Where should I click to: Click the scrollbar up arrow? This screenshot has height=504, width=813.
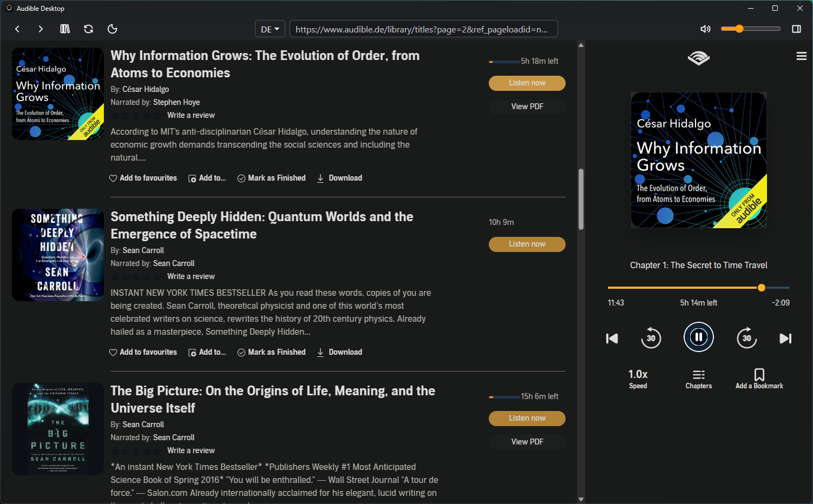coord(581,45)
